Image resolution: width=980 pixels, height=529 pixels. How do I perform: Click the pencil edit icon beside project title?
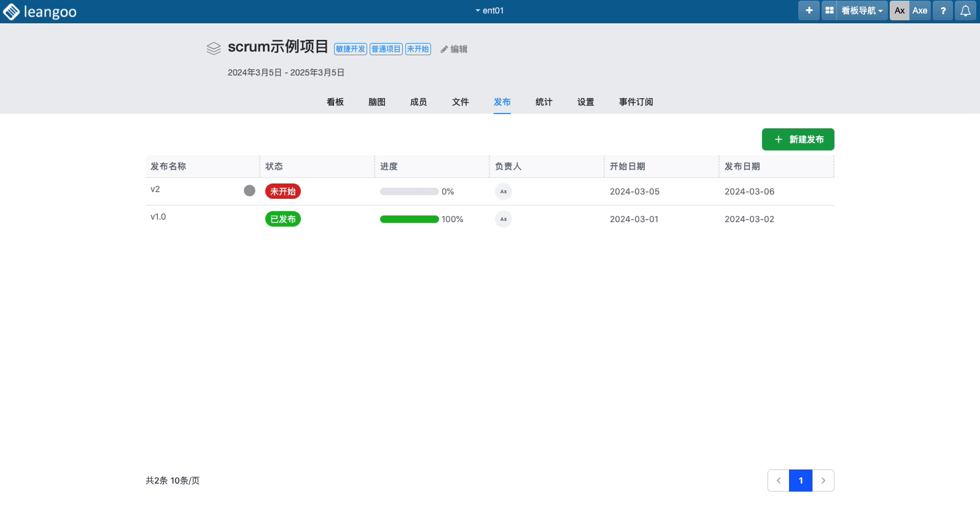point(444,49)
